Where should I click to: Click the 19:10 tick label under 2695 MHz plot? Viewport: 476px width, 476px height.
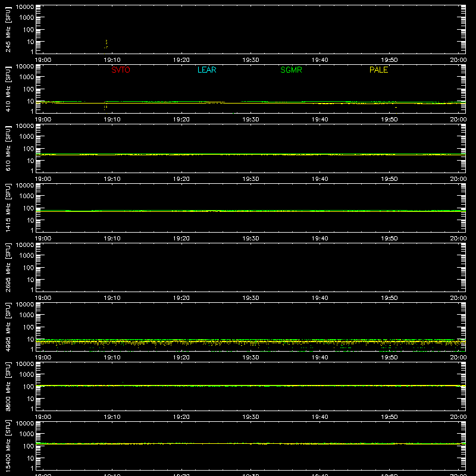(x=112, y=298)
